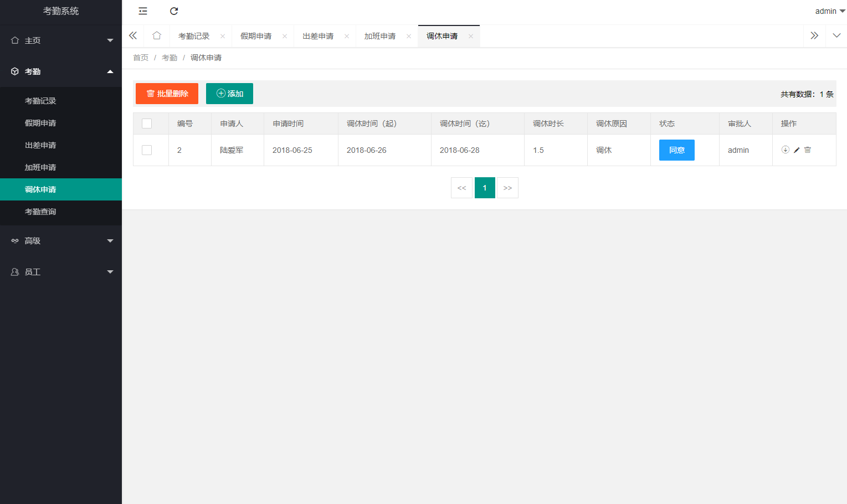Click the 考勤 badge icon in the sidebar
The height and width of the screenshot is (504, 847).
pos(14,71)
